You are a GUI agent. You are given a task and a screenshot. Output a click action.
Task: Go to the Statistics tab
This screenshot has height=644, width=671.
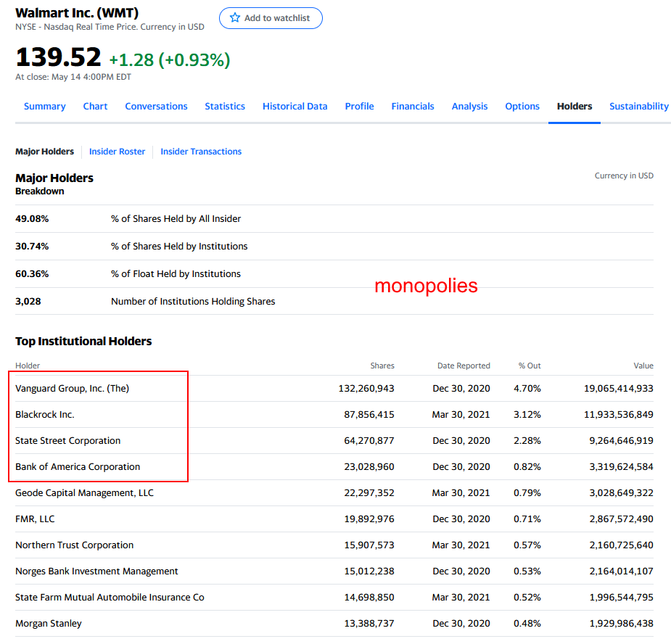[225, 106]
